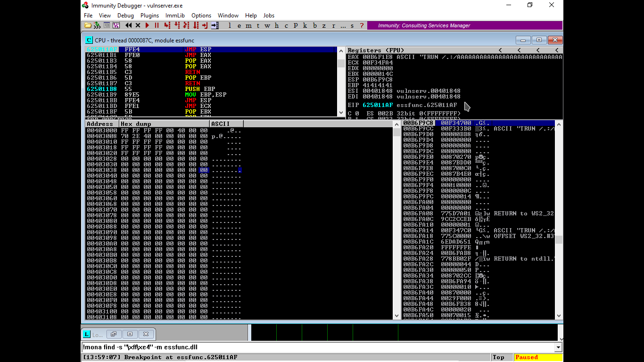
Task: Click the purple grid toolbar icon
Action: 116,25
